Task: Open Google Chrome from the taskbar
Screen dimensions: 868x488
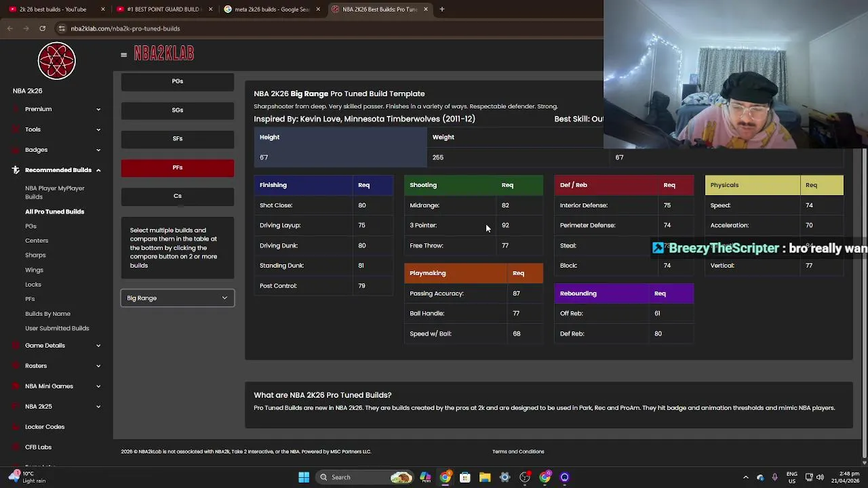Action: [446, 477]
